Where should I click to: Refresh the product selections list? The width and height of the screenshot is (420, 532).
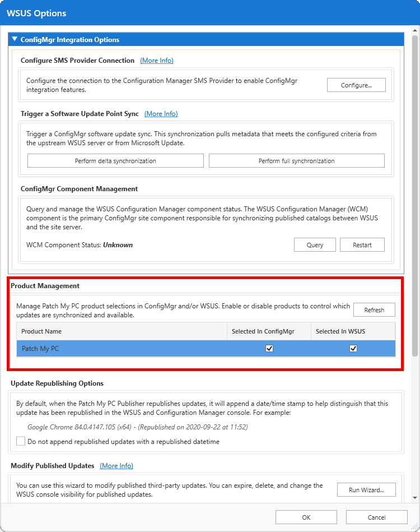(374, 309)
